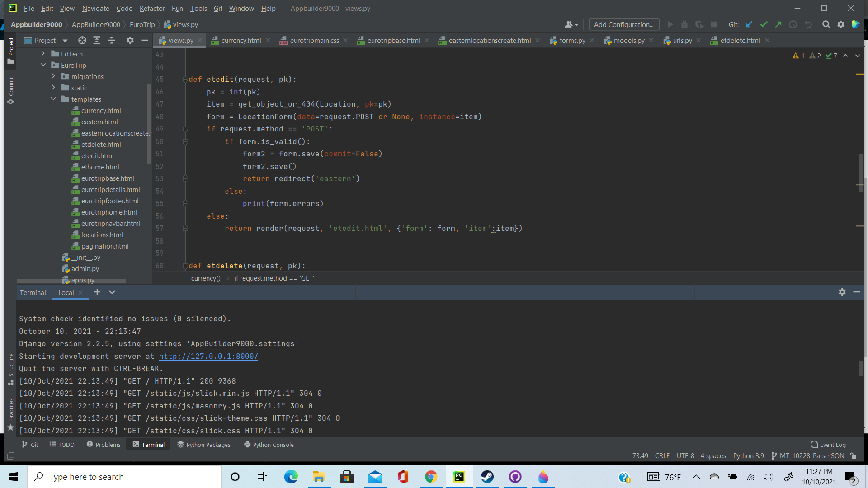
Task: Click the Windows search box
Action: point(124,477)
